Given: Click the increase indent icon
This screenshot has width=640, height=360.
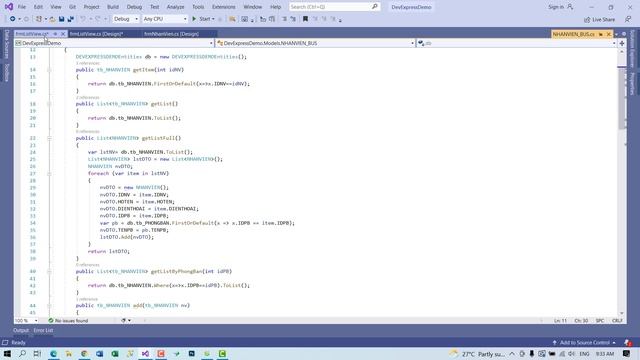Looking at the screenshot, I should coord(293,19).
